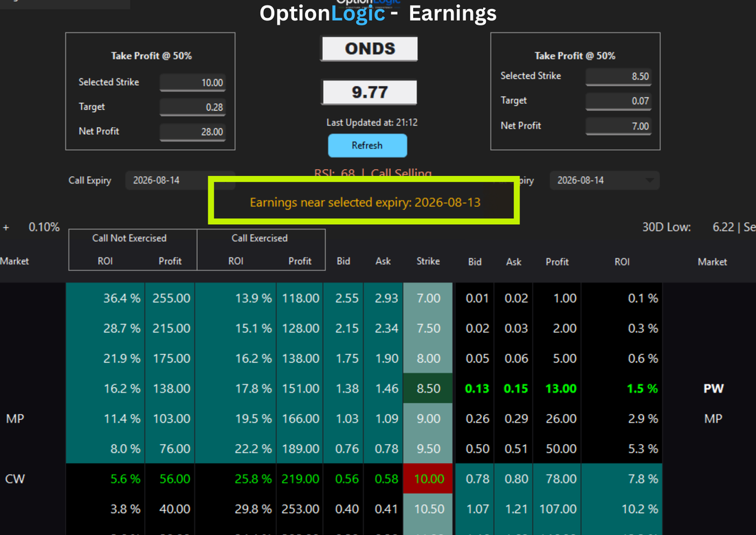Click the Call Exercised column header
Screen dimensions: 756x535
pos(259,238)
